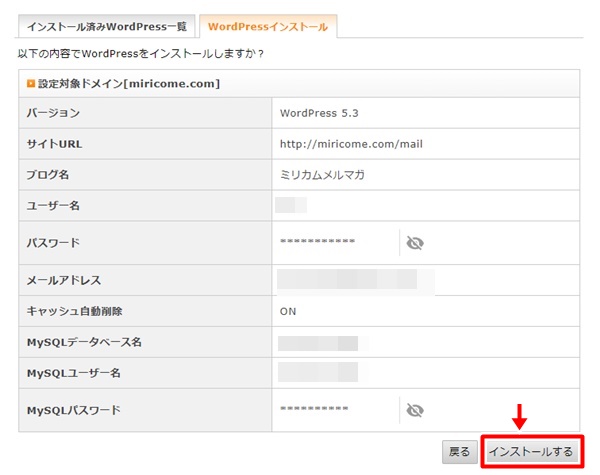This screenshot has height=475, width=600.
Task: Click the メールアドレス row label
Action: 64,280
